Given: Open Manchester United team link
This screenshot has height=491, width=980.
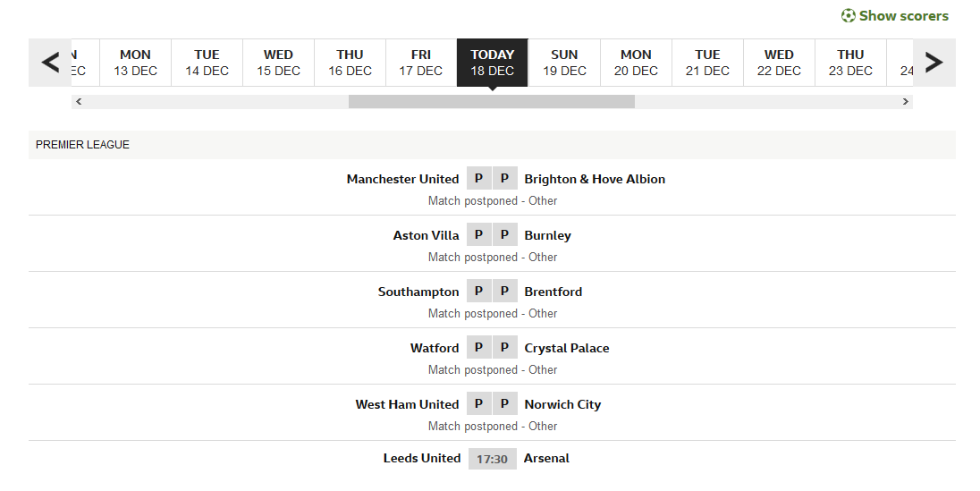Looking at the screenshot, I should point(402,179).
